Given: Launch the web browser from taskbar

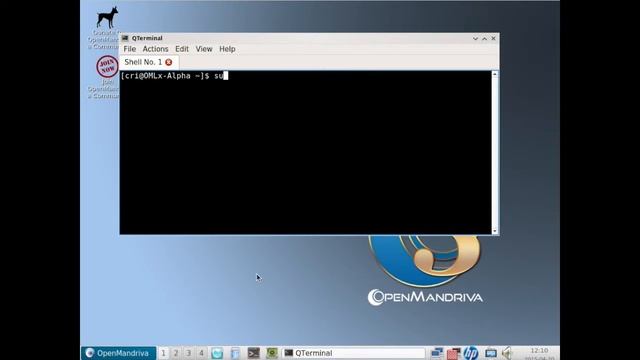Looking at the screenshot, I should click(217, 353).
